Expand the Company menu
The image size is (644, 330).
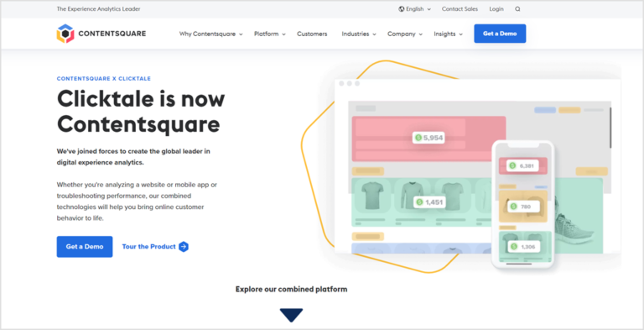404,34
